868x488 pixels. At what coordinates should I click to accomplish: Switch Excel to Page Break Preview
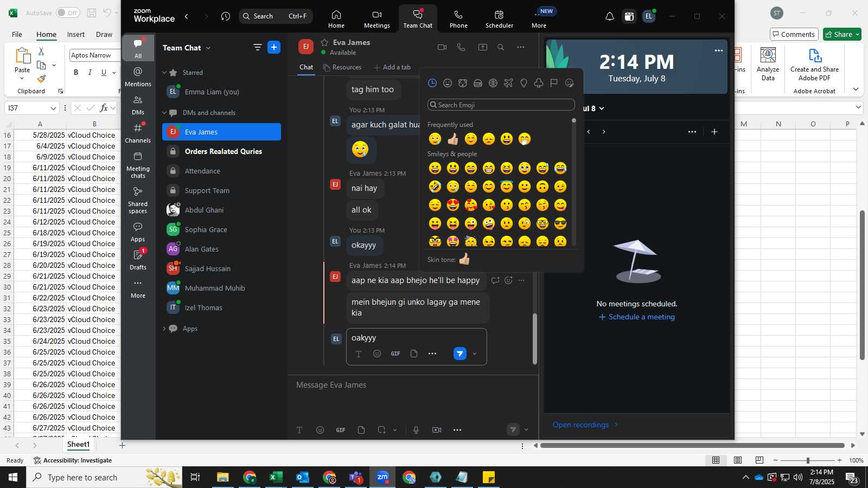pos(759,460)
